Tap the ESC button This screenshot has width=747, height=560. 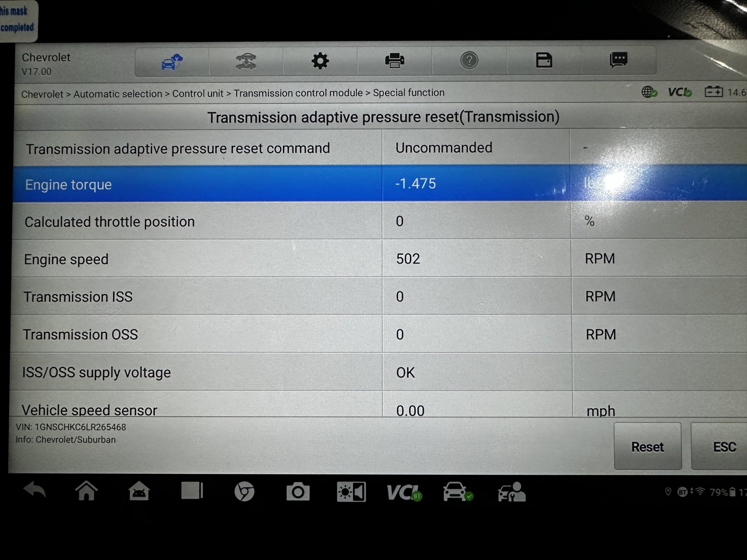tap(719, 447)
